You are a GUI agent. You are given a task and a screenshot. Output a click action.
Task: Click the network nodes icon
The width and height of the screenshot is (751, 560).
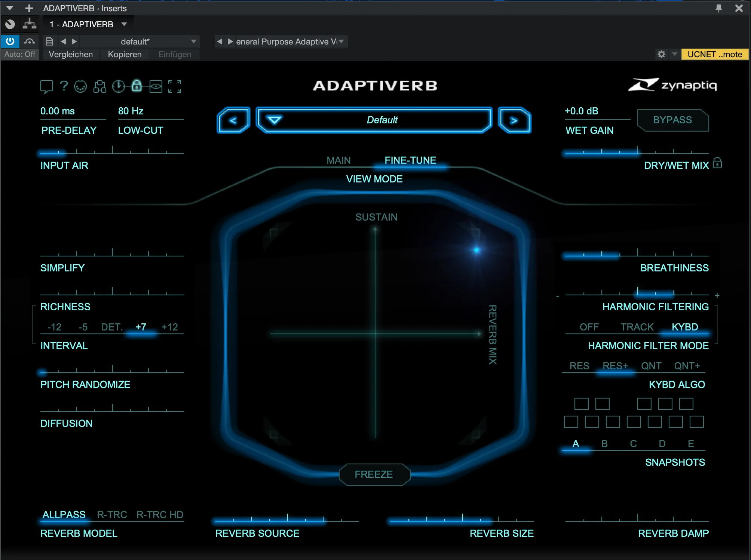(x=99, y=86)
